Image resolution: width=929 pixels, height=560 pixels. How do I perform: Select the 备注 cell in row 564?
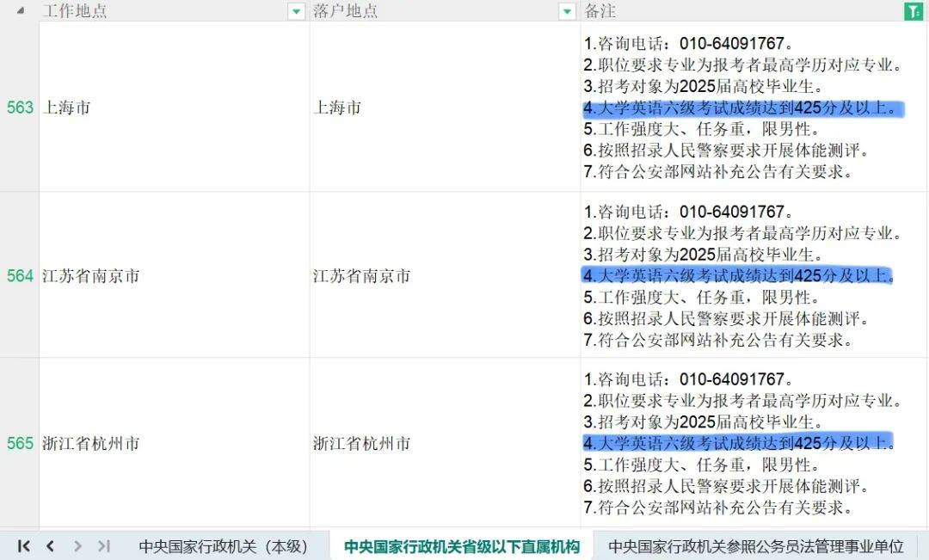click(753, 275)
